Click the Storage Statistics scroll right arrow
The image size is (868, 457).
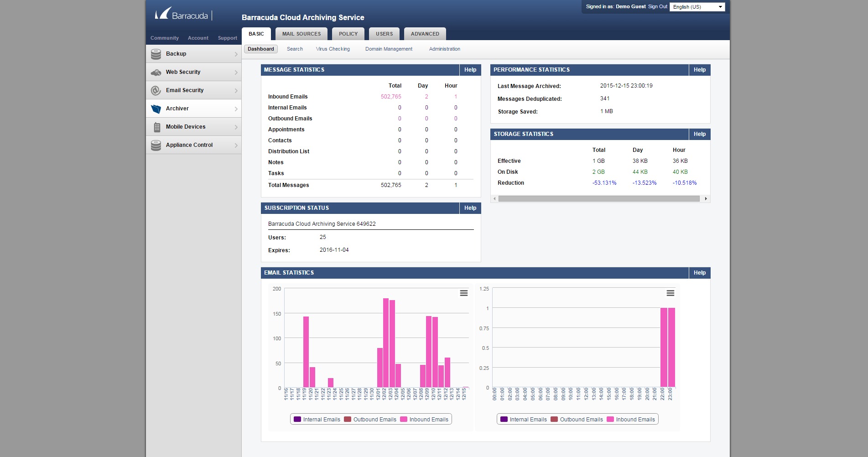click(706, 198)
